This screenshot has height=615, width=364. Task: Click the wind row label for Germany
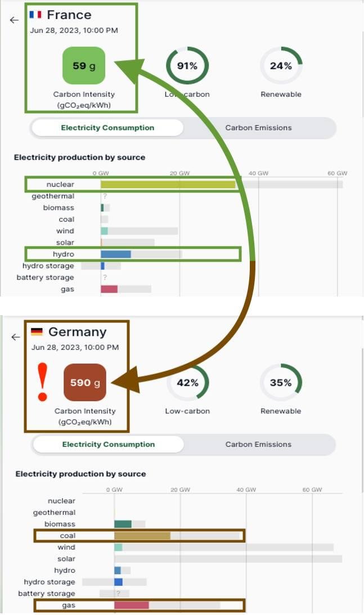point(66,547)
